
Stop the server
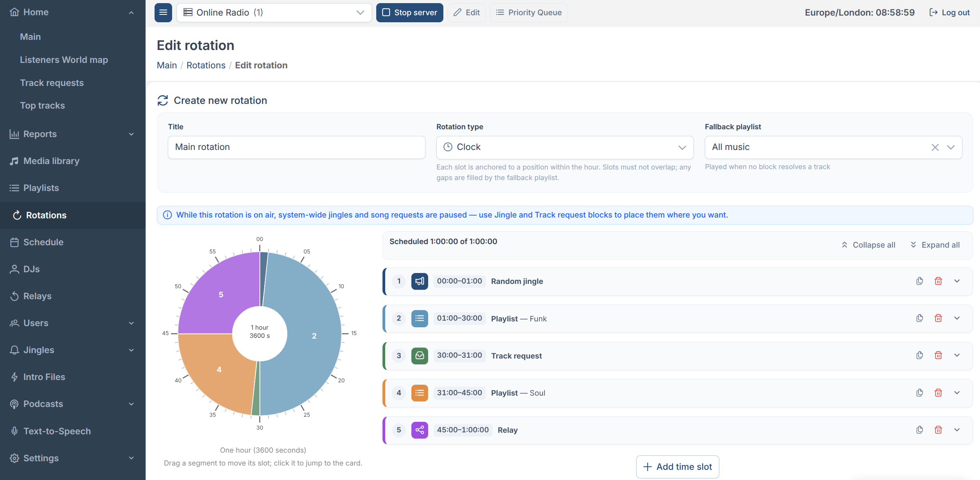[409, 12]
